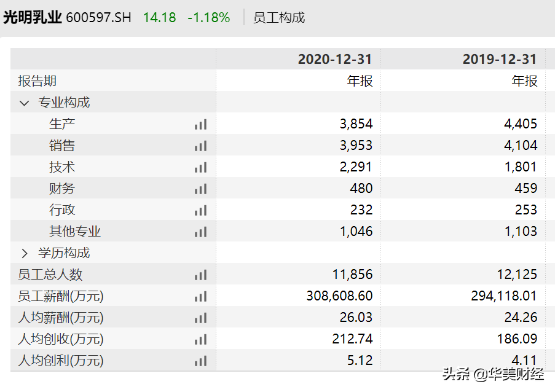This screenshot has height=392, width=555.
Task: Click the 行政 value 253
Action: click(526, 210)
